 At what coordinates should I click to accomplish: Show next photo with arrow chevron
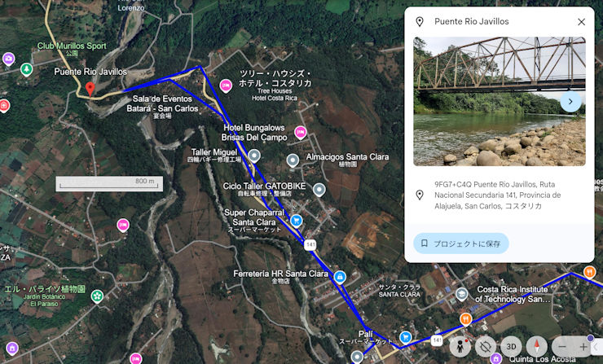pos(570,102)
